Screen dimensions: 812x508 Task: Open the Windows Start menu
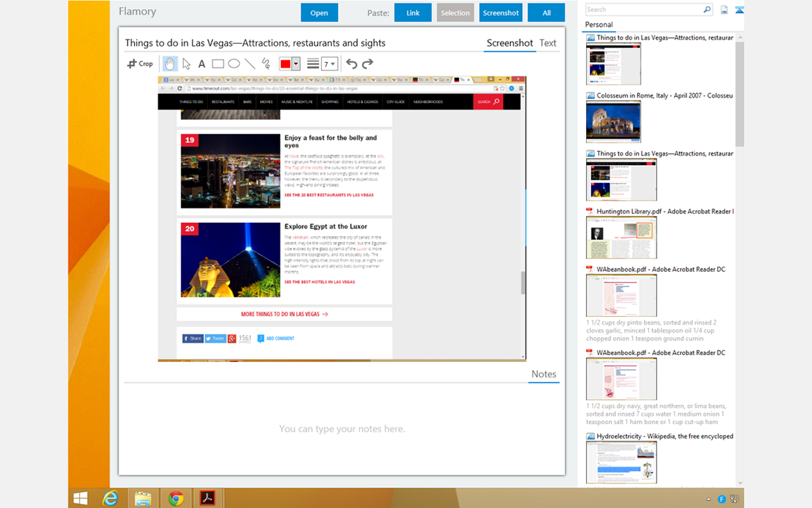pyautogui.click(x=80, y=498)
